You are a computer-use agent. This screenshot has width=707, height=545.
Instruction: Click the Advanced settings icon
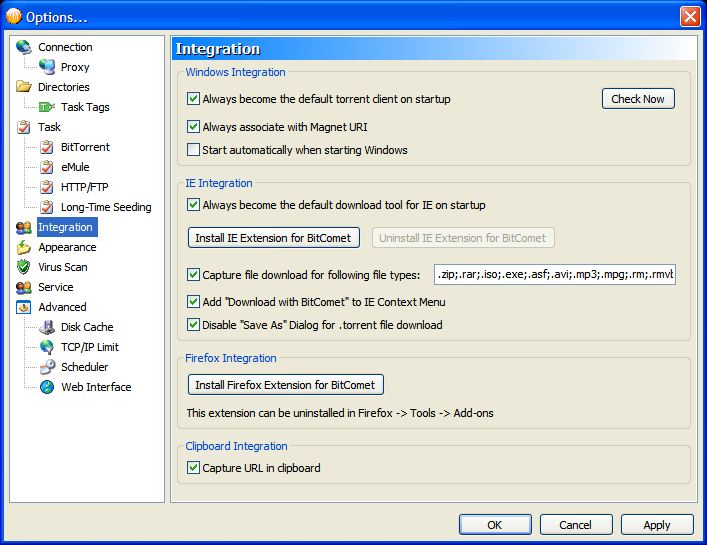pos(23,307)
